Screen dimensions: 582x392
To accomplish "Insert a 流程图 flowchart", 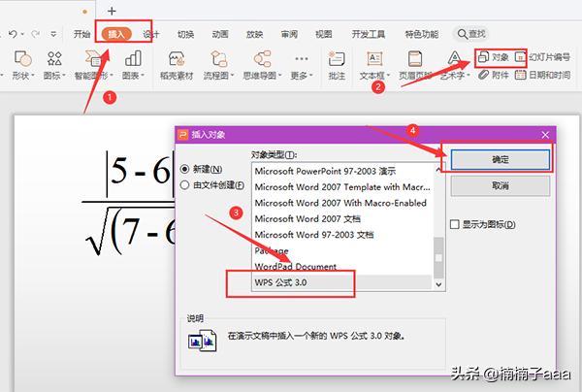I will point(218,65).
